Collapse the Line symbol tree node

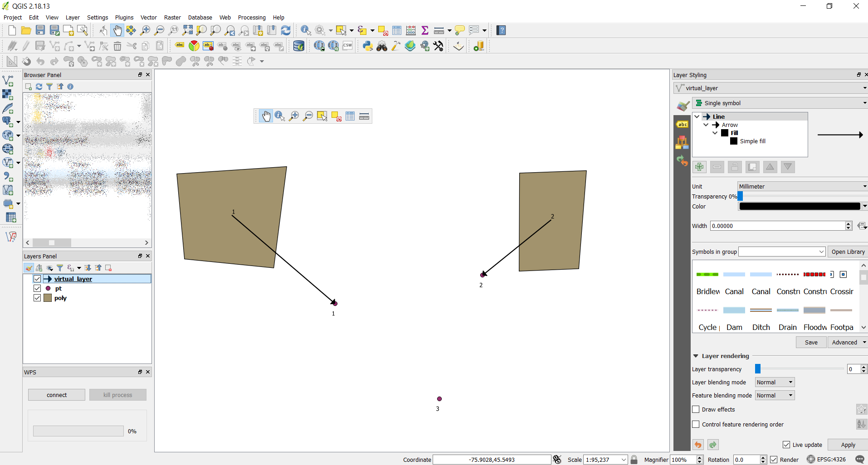click(x=697, y=116)
